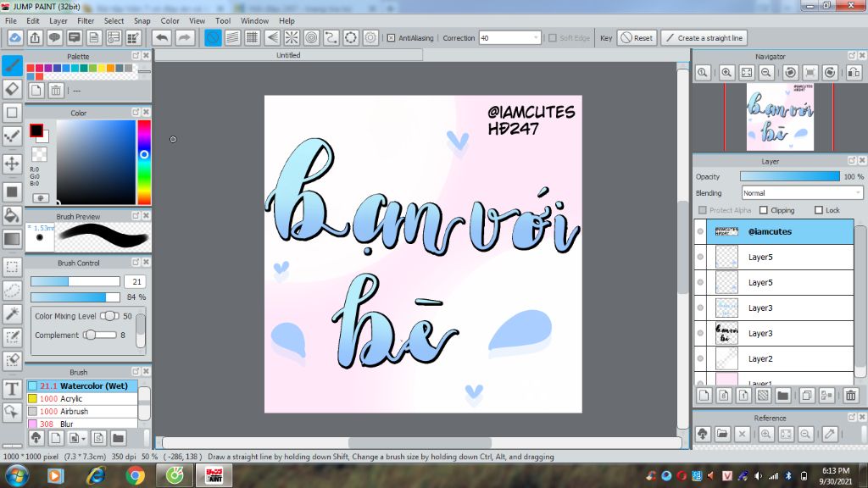Select the Bucket fill tool
Image resolution: width=868 pixels, height=488 pixels.
12,215
